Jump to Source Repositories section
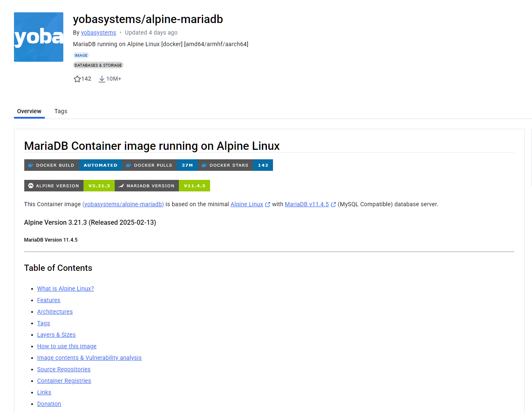This screenshot has width=532, height=412. tap(64, 369)
